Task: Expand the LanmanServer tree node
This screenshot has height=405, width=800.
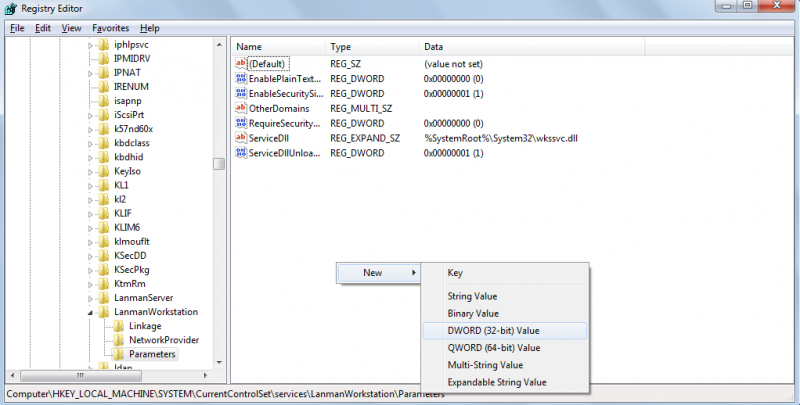Action: pos(90,298)
